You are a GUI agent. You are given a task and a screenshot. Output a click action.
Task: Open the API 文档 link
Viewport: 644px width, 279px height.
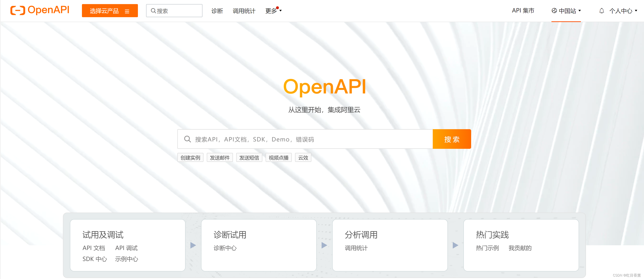pyautogui.click(x=94, y=248)
